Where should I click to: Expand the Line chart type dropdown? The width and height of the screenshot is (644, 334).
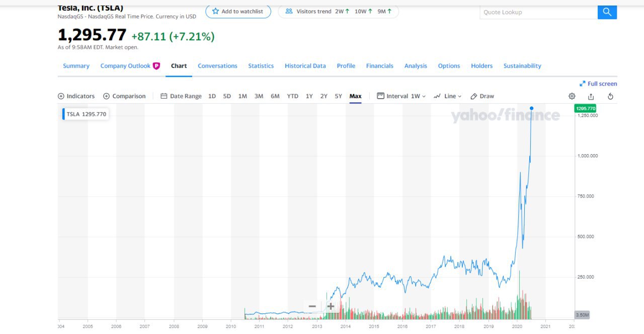click(x=447, y=96)
